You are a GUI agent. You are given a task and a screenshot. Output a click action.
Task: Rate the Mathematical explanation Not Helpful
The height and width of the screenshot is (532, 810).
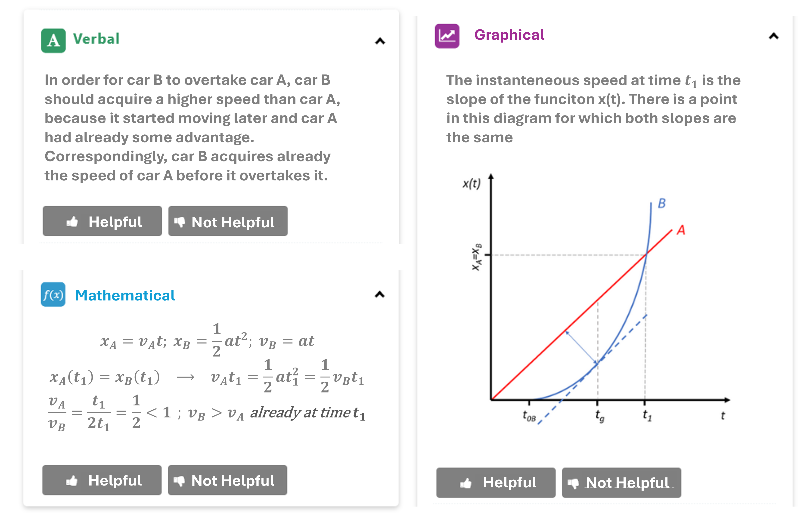[x=227, y=480]
